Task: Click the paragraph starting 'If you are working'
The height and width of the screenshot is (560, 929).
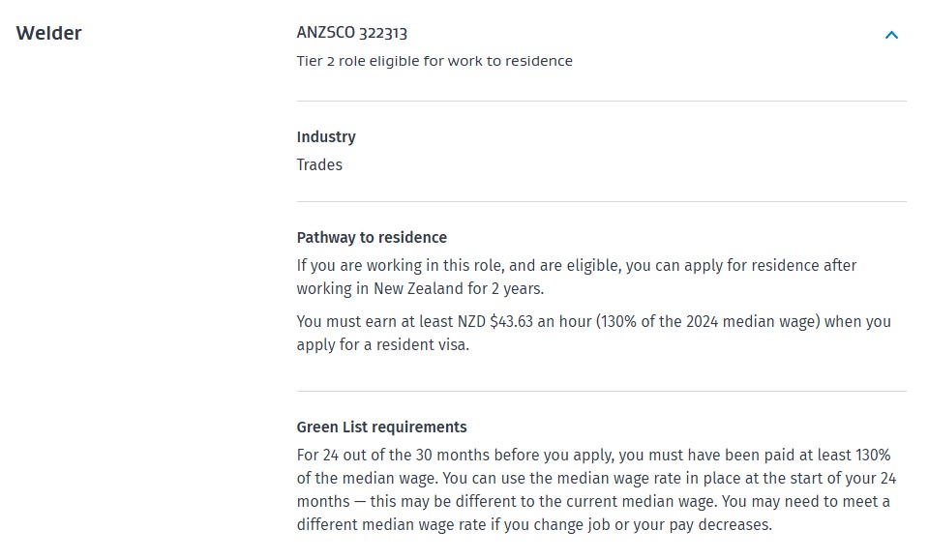Action: [x=577, y=277]
